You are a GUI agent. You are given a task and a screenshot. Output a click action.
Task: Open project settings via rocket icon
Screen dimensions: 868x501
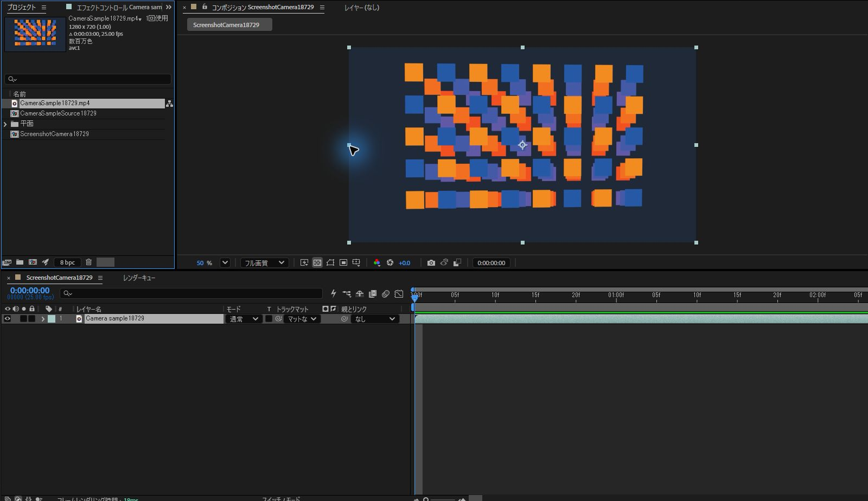[x=46, y=262]
